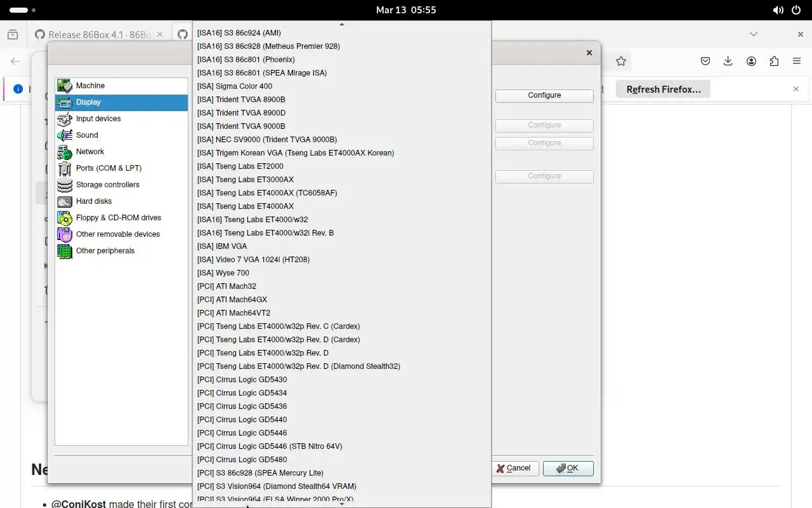Select NEC SV9000 (Trident TVGA 9000B)
This screenshot has width=812, height=508.
(342, 140)
